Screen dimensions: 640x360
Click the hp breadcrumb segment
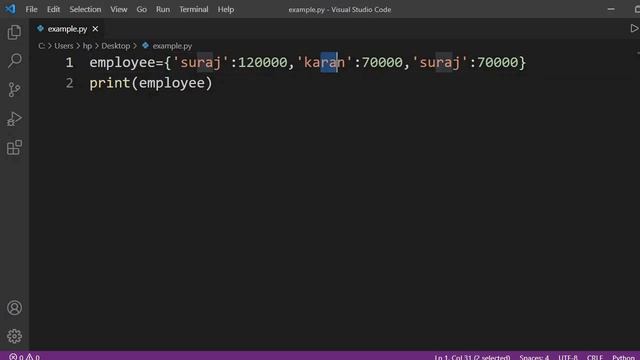coord(87,46)
